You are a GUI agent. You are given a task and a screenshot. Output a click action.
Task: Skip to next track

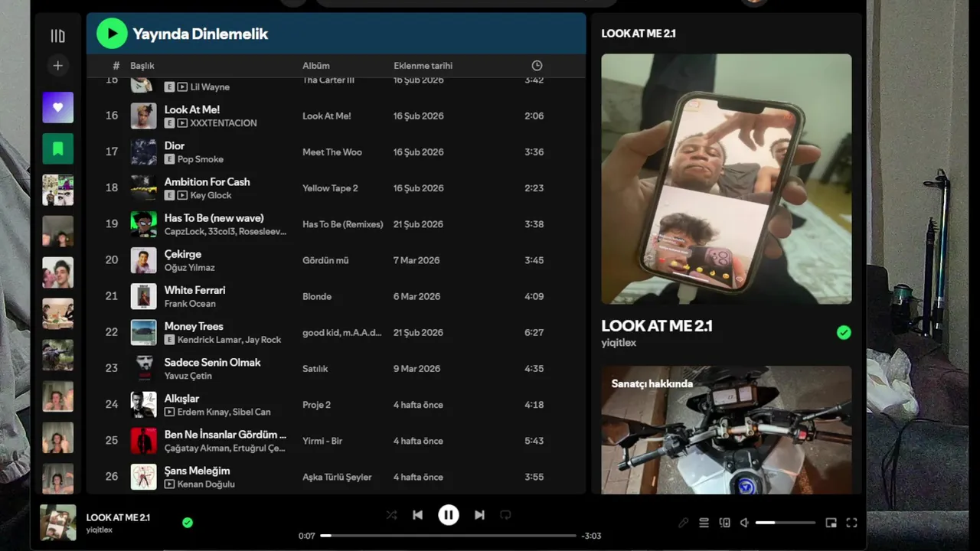point(479,515)
